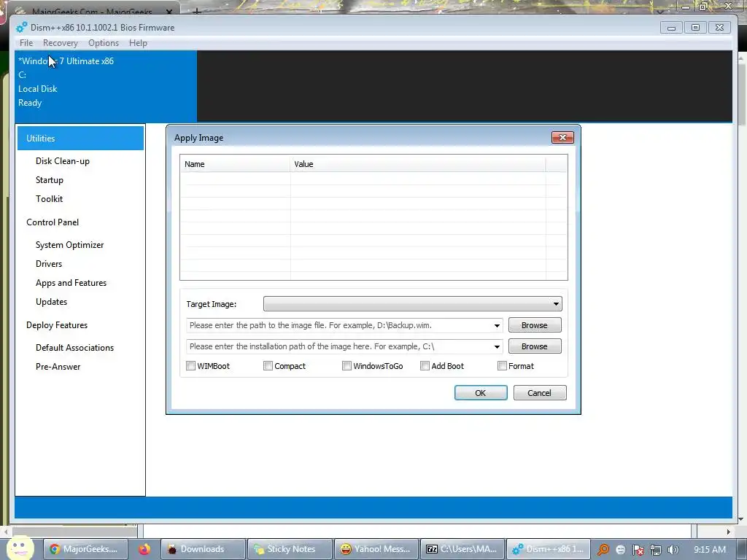
Task: Select Control Panel section header
Action: point(53,222)
